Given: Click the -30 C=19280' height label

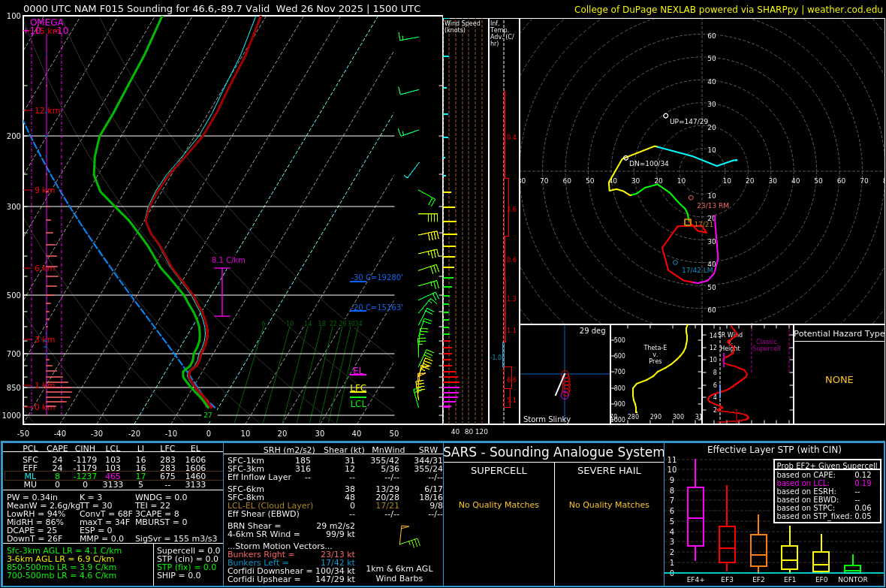Looking at the screenshot, I should pos(376,277).
